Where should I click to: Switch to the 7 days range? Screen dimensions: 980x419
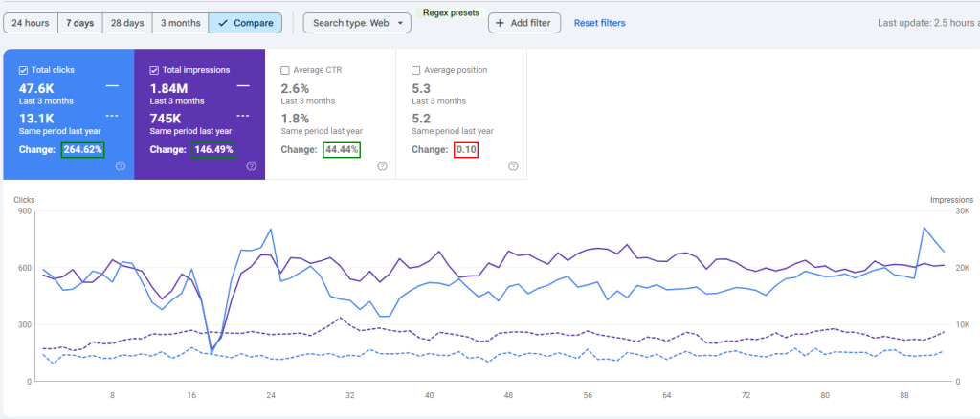pos(79,23)
